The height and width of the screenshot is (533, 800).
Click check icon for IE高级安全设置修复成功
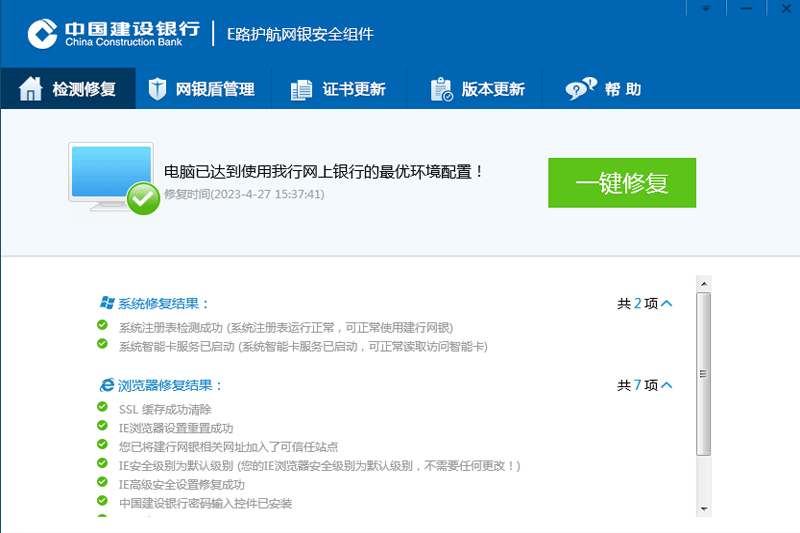point(102,482)
